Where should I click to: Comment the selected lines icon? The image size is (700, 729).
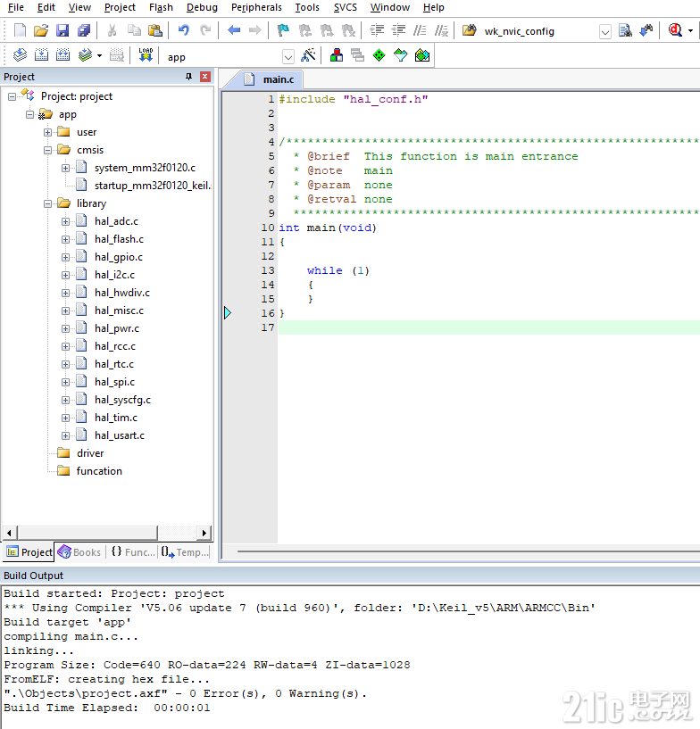tap(420, 30)
